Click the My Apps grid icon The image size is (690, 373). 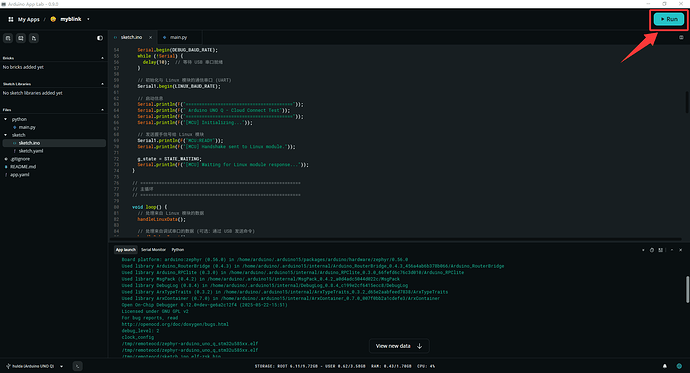tap(11, 19)
